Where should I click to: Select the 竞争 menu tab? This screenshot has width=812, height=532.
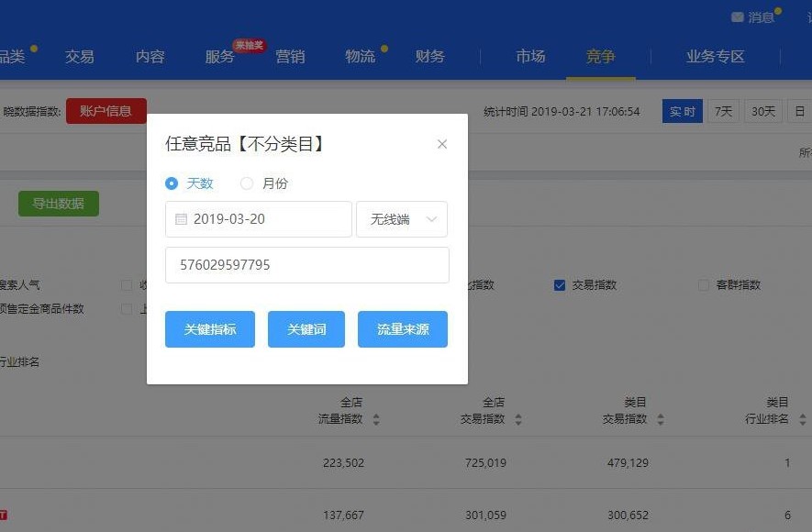[601, 56]
